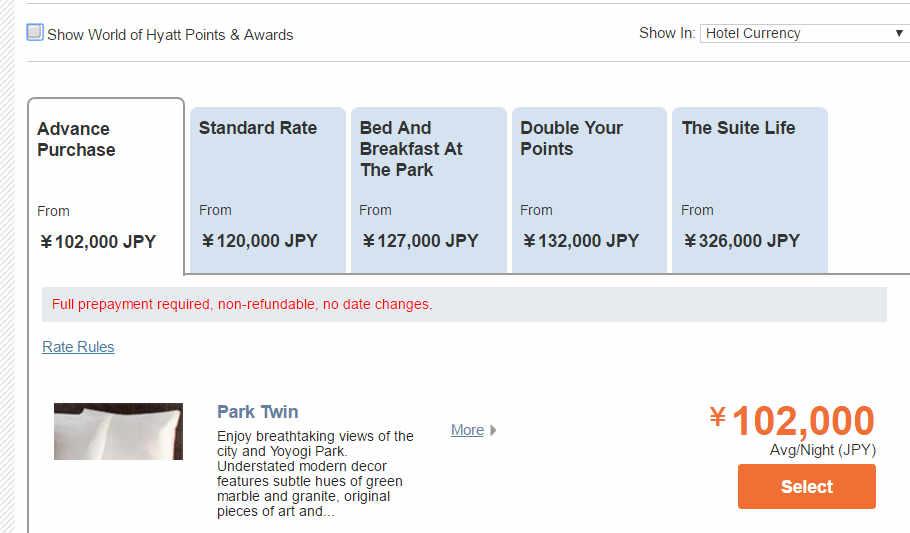The height and width of the screenshot is (533, 910).
Task: Click the ¥326,000 JPY suite price
Action: (x=741, y=241)
